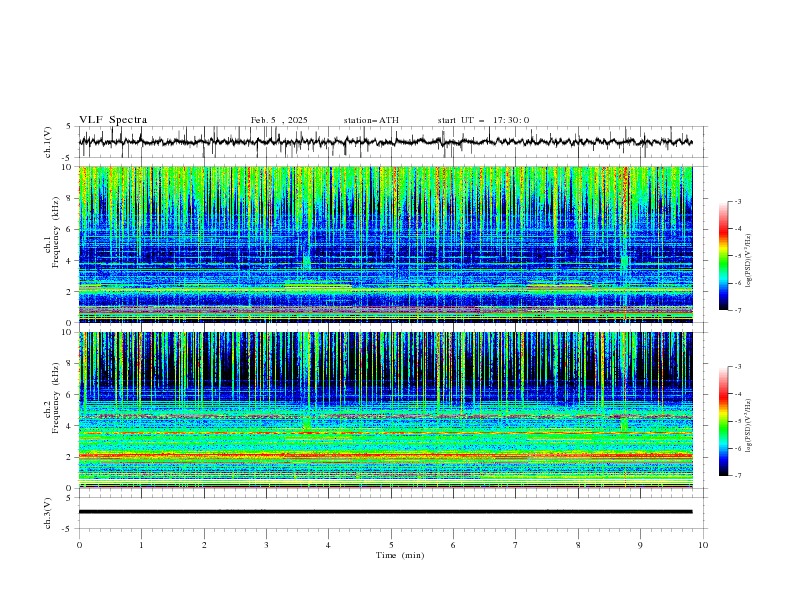Click the "ch.3(V)" waveform axis label
This screenshot has width=792, height=612.
click(x=48, y=513)
